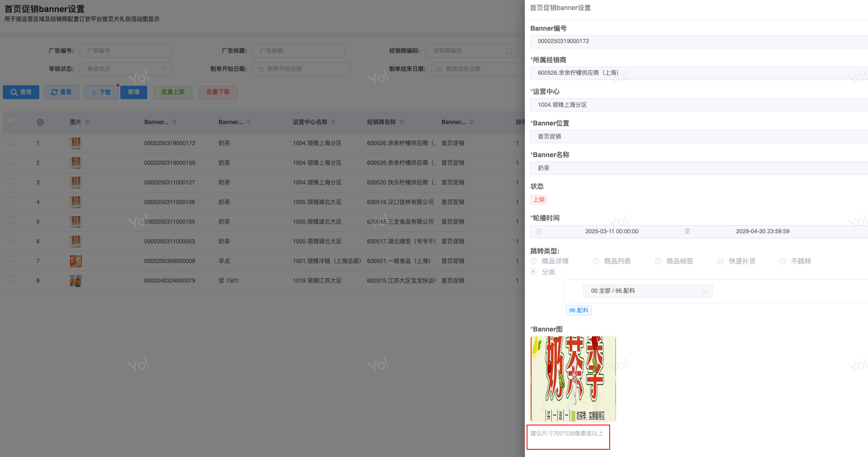This screenshot has height=457, width=868.
Task: Click the 早点 banner name cell
Action: pos(224,261)
